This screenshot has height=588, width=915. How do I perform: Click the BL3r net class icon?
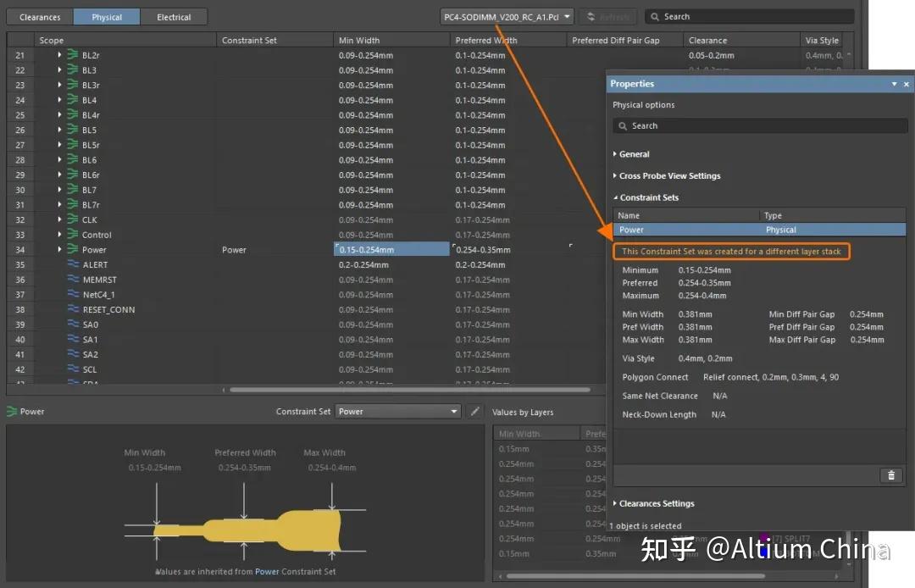pos(72,85)
